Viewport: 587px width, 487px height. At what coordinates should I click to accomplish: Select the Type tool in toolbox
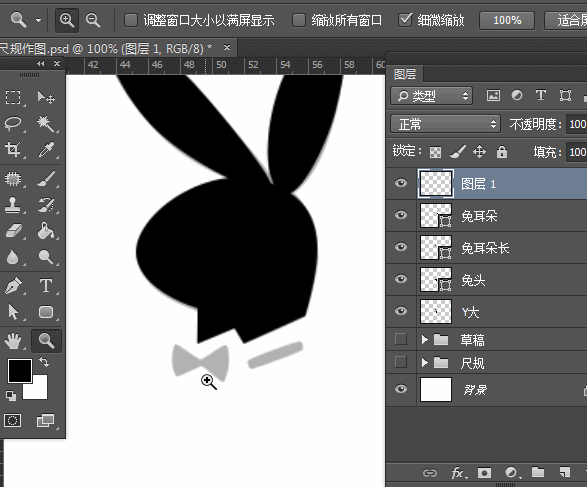point(46,286)
